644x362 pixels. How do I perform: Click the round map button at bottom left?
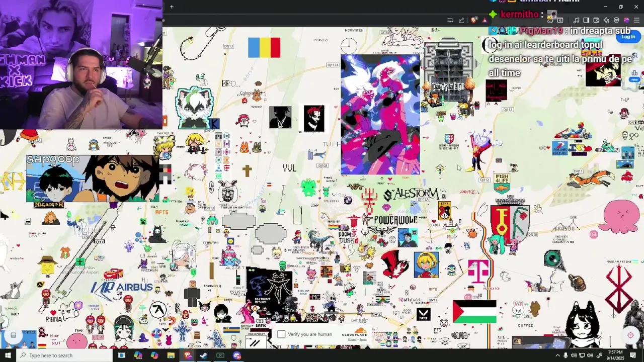[x=14, y=335]
